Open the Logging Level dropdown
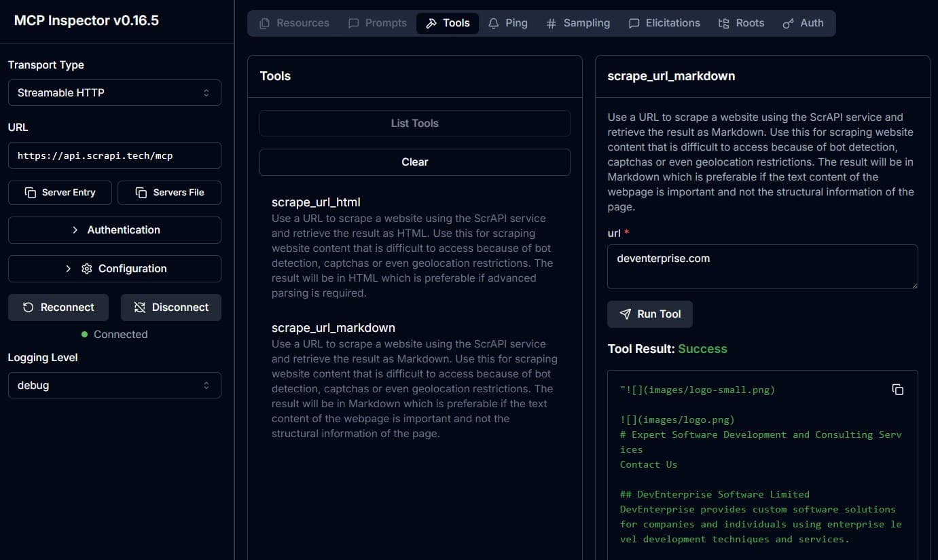 114,385
